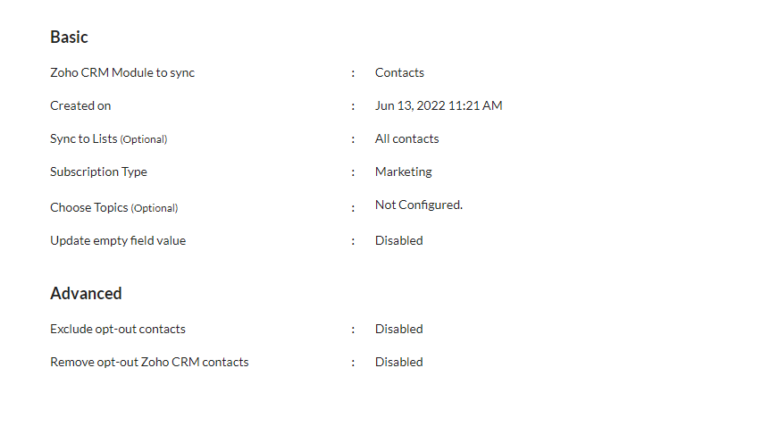The width and height of the screenshot is (770, 435).
Task: Click the Not Configured. value
Action: coord(418,205)
